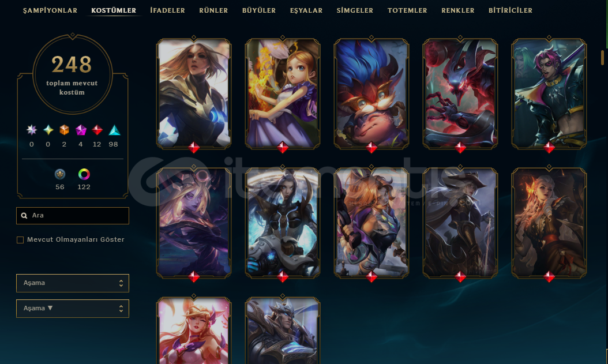This screenshot has width=608, height=364.
Task: Click the magnifier icon in search box
Action: 24,216
